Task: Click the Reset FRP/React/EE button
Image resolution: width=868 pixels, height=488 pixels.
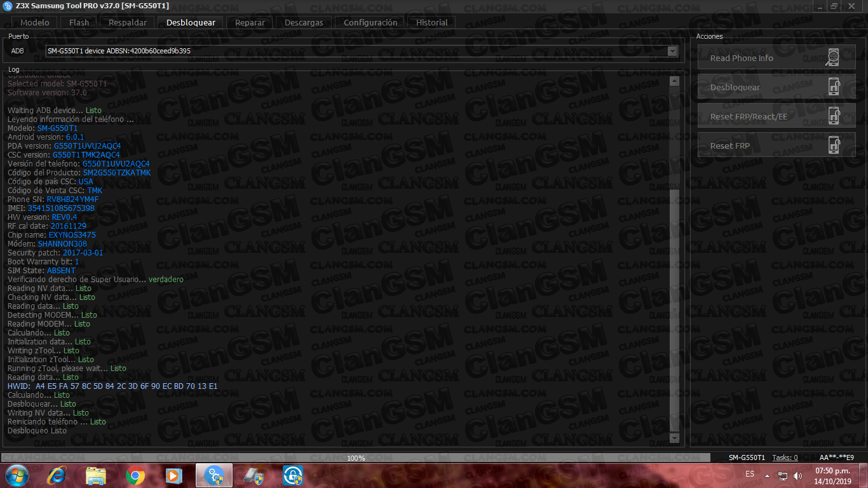Action: tap(776, 116)
